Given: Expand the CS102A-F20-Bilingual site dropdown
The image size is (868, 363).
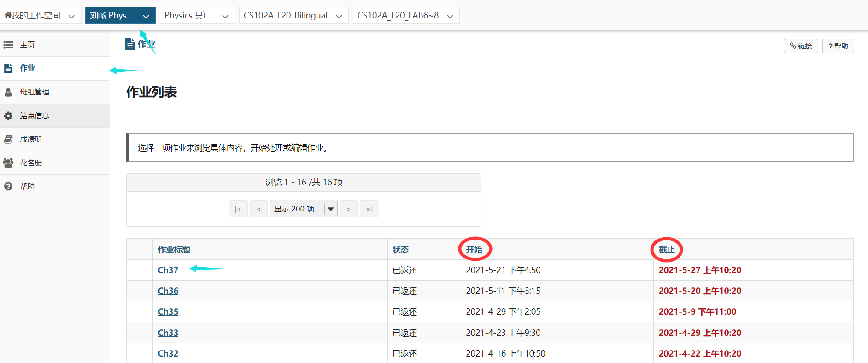Looking at the screenshot, I should 339,16.
